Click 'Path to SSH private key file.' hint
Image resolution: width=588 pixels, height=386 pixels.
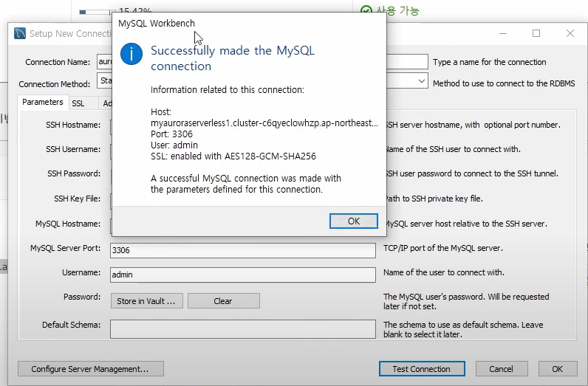click(x=434, y=199)
